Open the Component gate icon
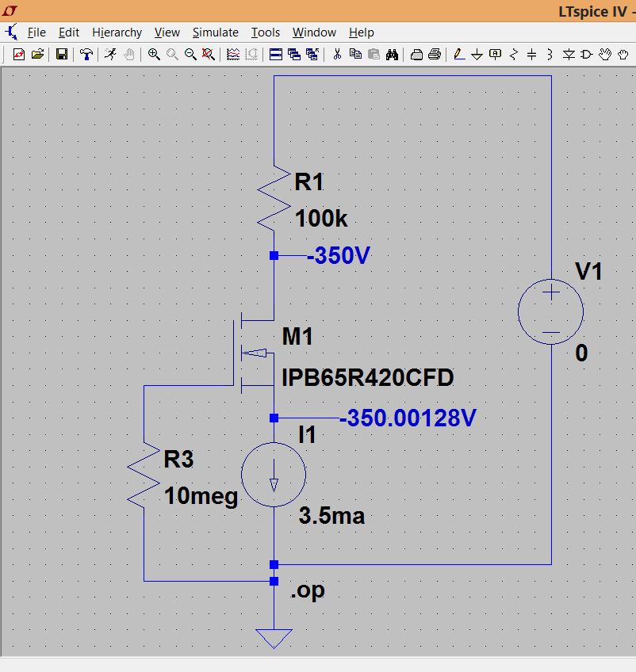 point(587,55)
